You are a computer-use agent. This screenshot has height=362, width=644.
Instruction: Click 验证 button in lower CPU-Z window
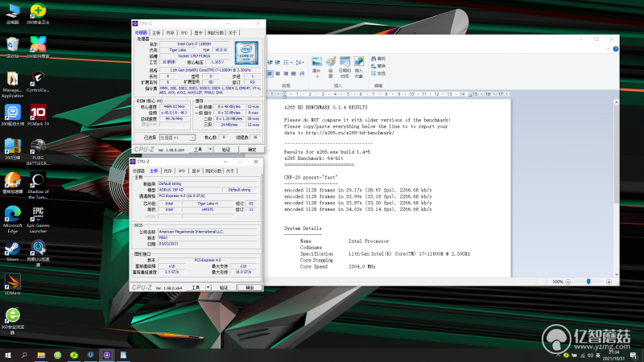coord(224,288)
